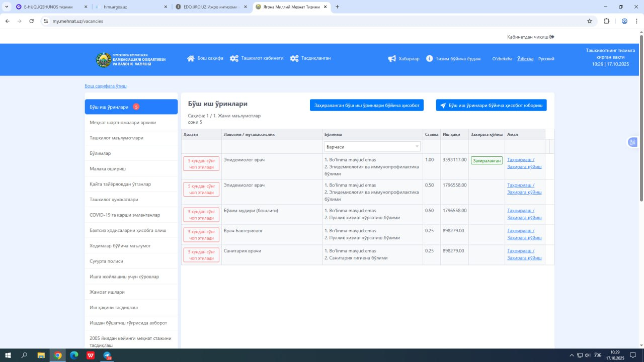Bookmark this page with the star icon

589,21
